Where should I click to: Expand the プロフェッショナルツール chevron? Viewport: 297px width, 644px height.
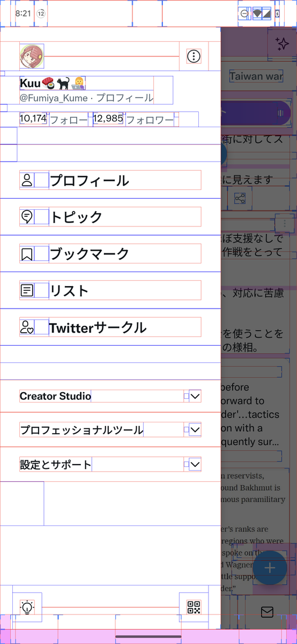195,430
